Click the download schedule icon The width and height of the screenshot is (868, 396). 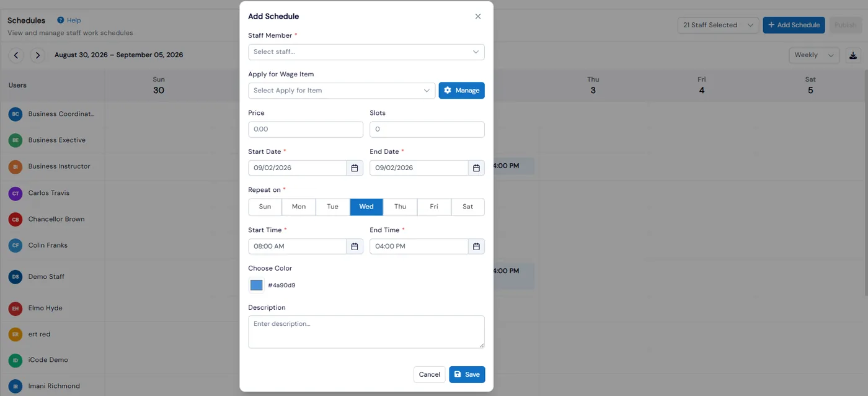tap(853, 55)
